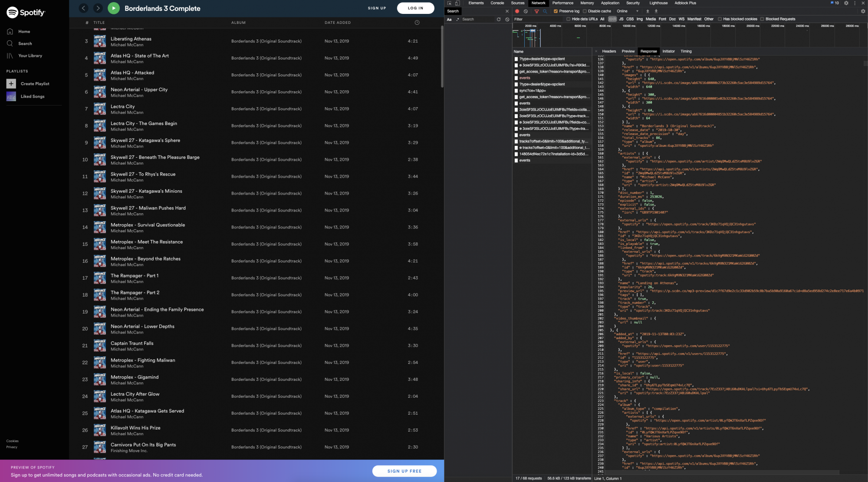Viewport: 868px width, 482px height.
Task: Click the SIGN UP link
Action: point(377,8)
